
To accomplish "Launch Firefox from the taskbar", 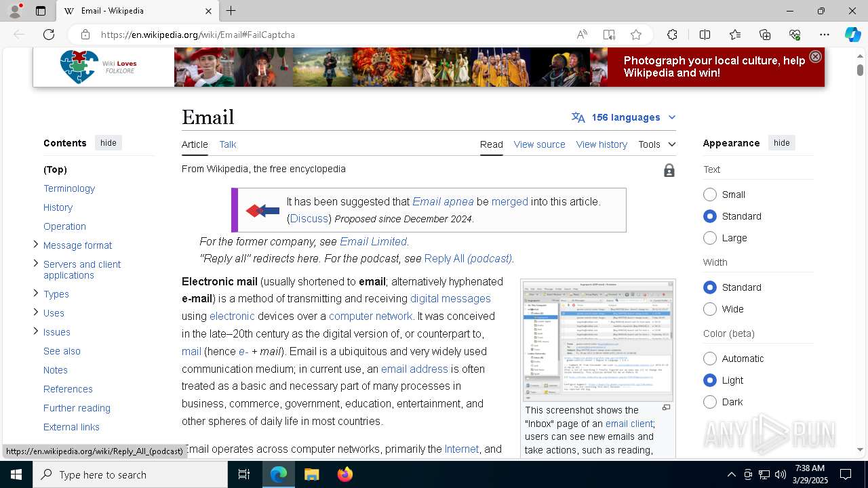I will (344, 474).
